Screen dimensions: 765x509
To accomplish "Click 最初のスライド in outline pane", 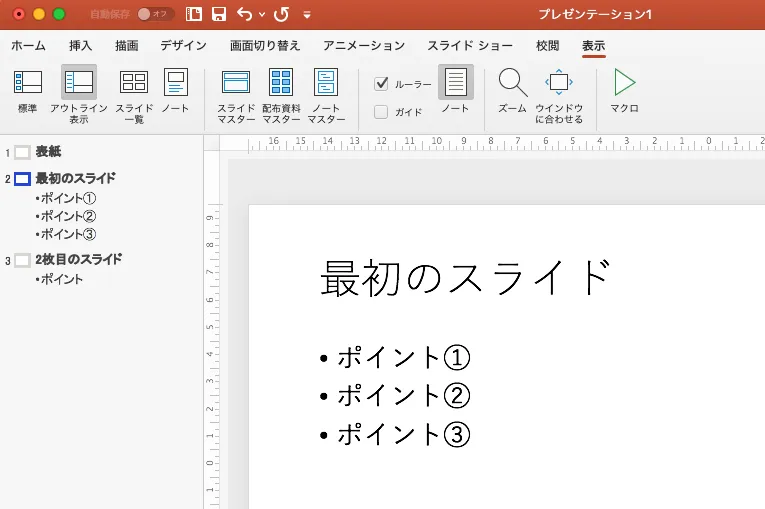I will [76, 179].
